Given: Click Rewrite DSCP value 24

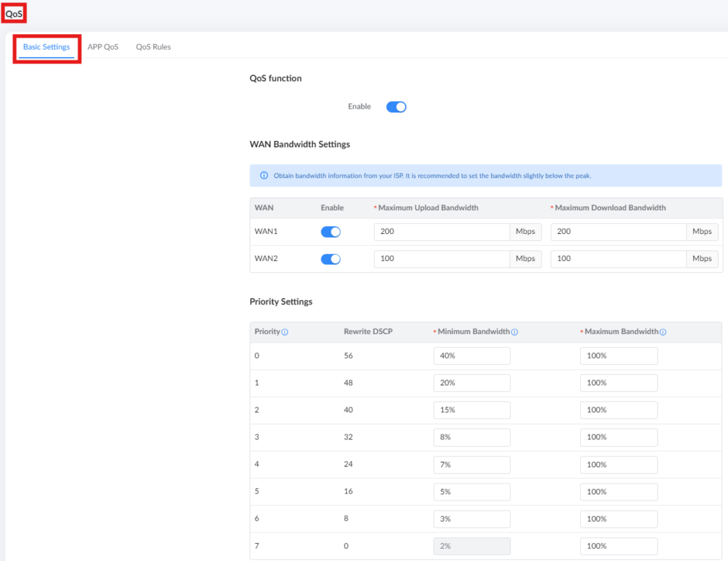Looking at the screenshot, I should [x=348, y=464].
